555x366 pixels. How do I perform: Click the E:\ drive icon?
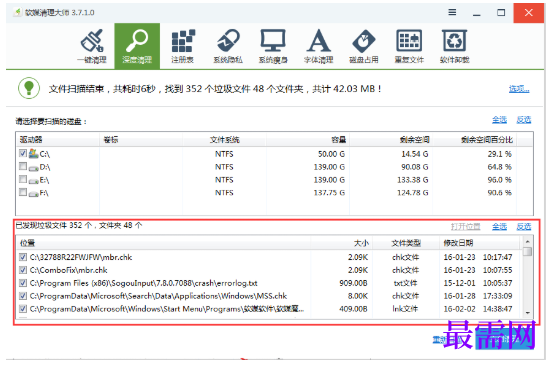click(34, 181)
